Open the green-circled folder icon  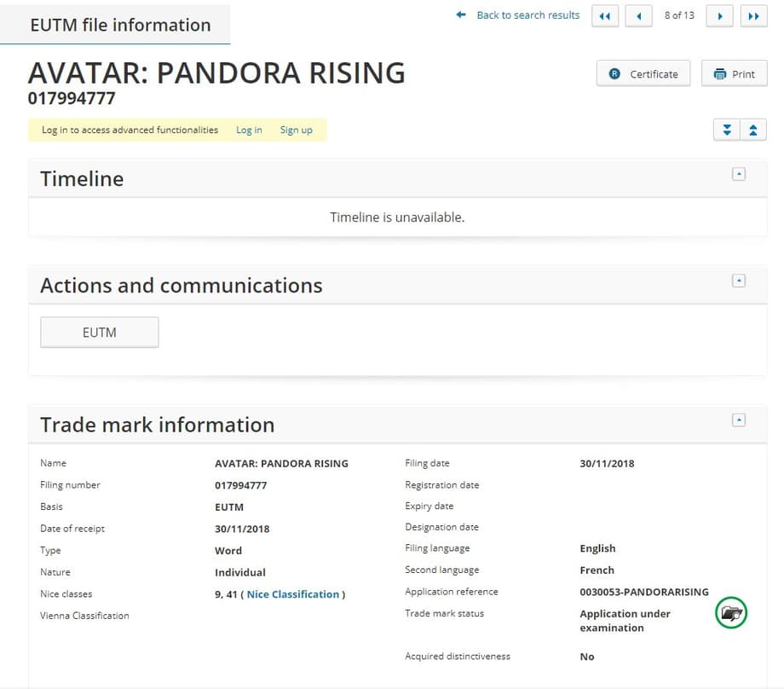click(x=731, y=612)
